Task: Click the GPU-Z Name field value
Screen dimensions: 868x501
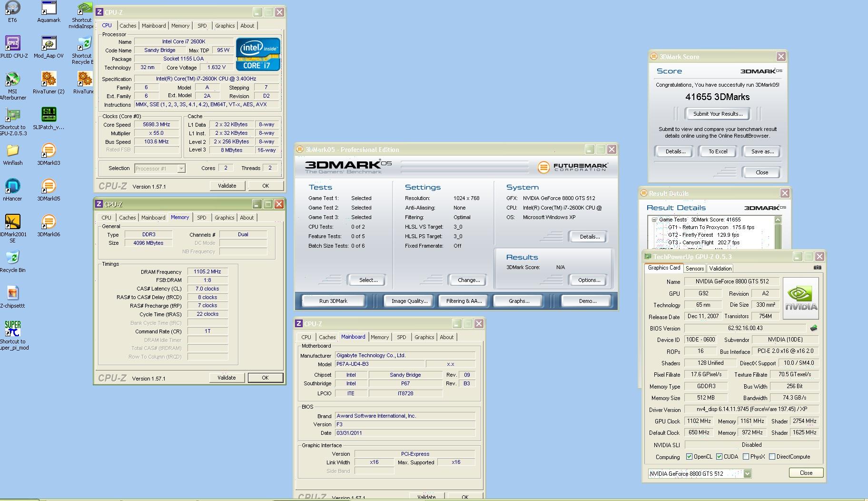Action: (x=732, y=281)
